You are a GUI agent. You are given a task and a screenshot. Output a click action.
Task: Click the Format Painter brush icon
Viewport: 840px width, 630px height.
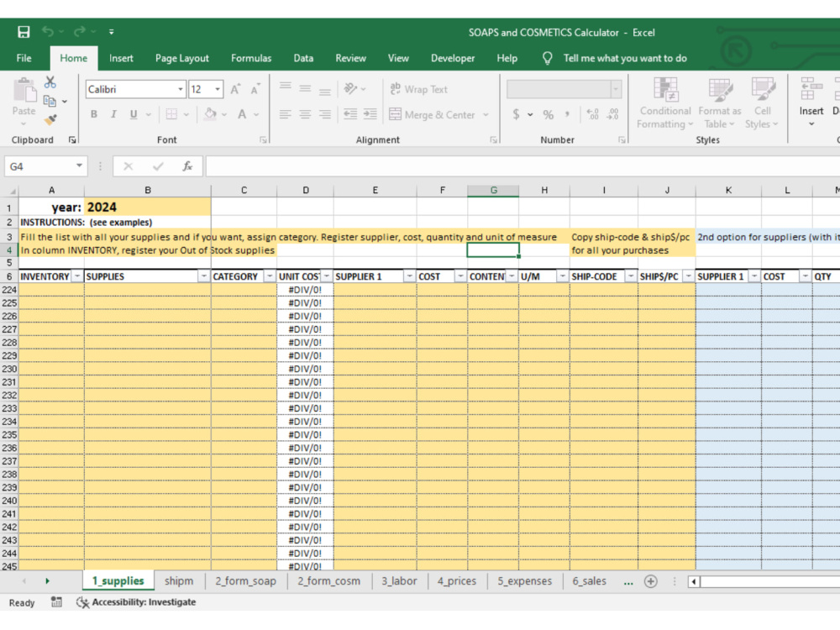50,120
